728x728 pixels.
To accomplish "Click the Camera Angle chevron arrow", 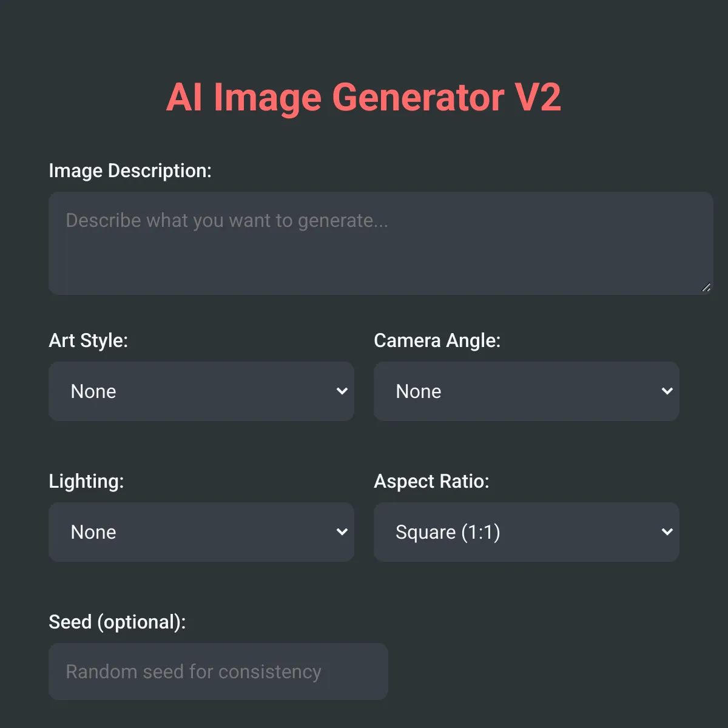I will pos(667,391).
